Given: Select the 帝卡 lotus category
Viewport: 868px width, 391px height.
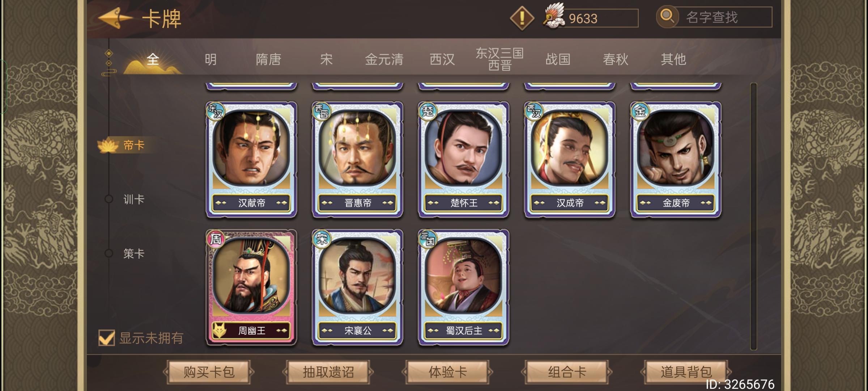Looking at the screenshot, I should coord(122,145).
